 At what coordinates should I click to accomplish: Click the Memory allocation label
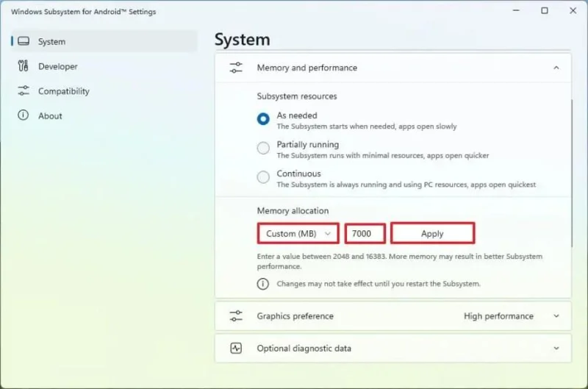pos(293,211)
